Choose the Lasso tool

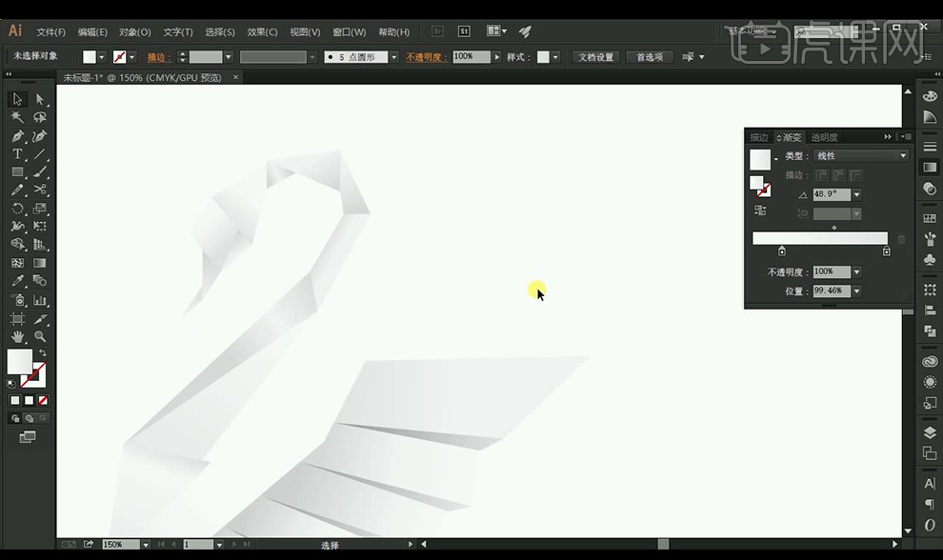40,117
